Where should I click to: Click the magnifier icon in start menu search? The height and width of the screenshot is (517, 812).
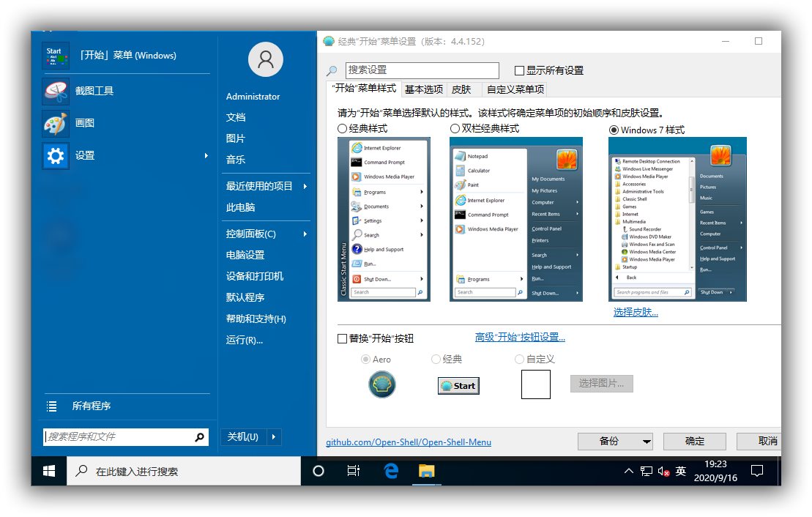199,437
